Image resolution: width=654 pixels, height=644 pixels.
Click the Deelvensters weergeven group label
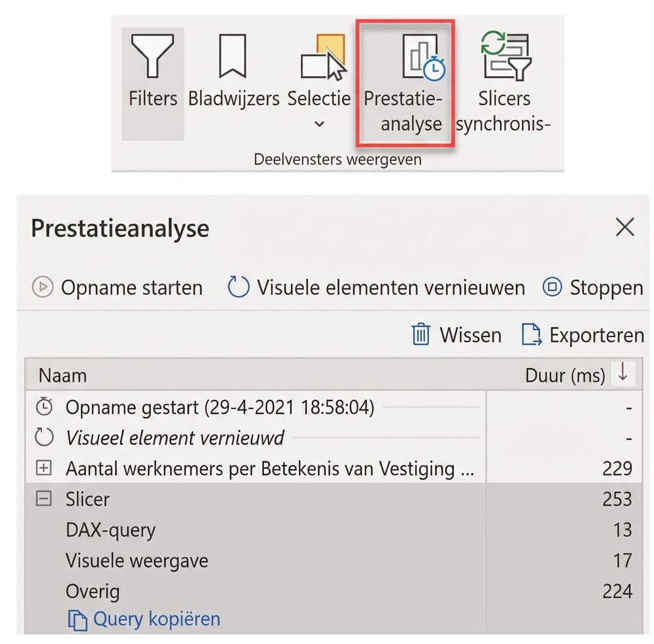point(338,159)
